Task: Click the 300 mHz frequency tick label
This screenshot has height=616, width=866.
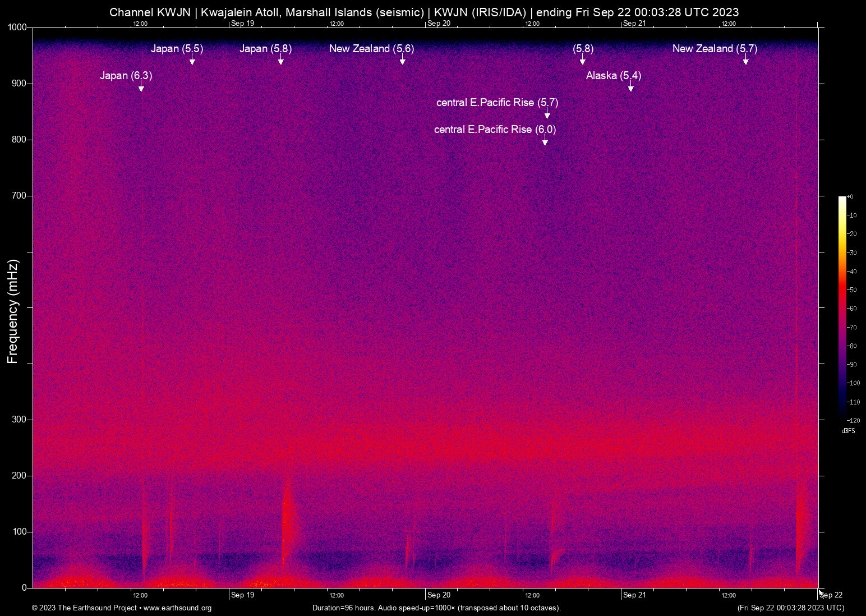Action: pyautogui.click(x=20, y=420)
